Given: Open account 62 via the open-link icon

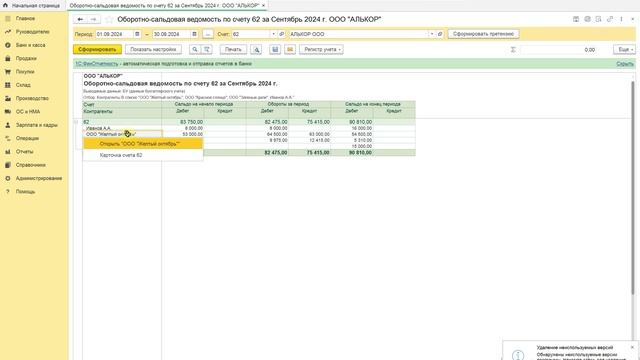Looking at the screenshot, I should click(281, 34).
